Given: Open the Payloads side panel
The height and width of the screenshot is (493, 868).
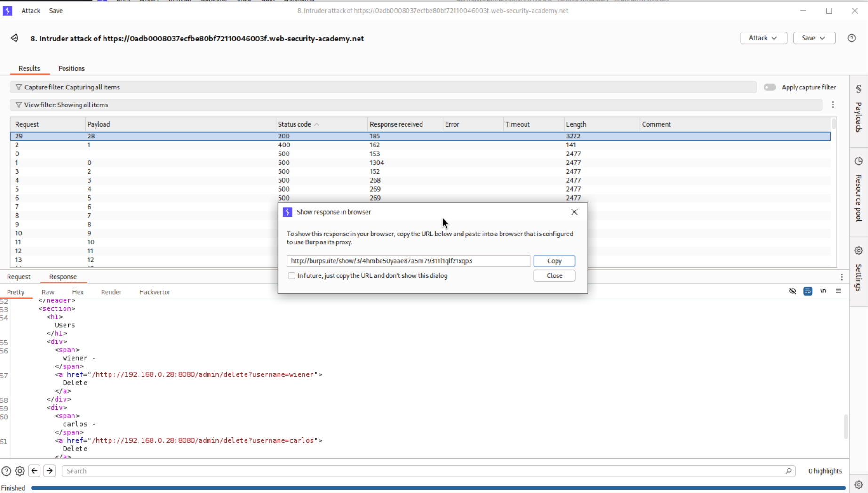Looking at the screenshot, I should point(859,110).
